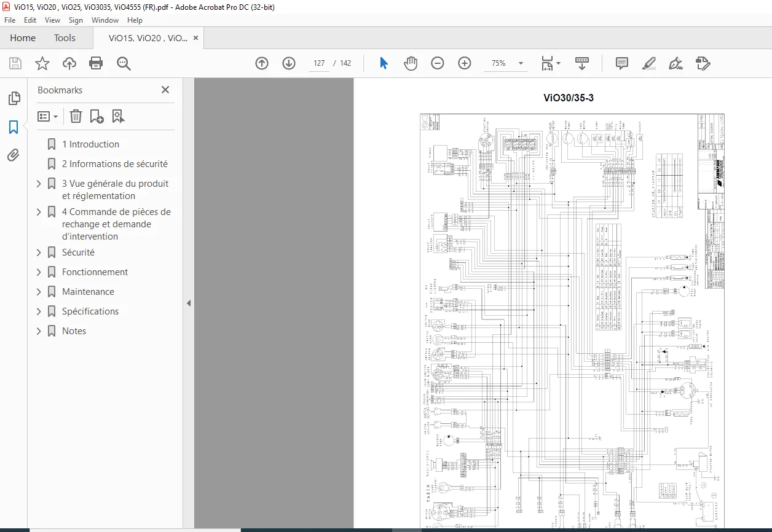Activate the Hand pan tool
Image resolution: width=772 pixels, height=532 pixels.
(411, 63)
